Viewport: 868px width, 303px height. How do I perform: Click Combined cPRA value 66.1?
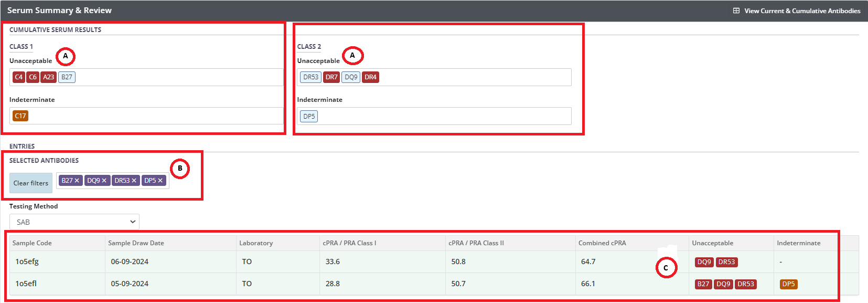588,284
